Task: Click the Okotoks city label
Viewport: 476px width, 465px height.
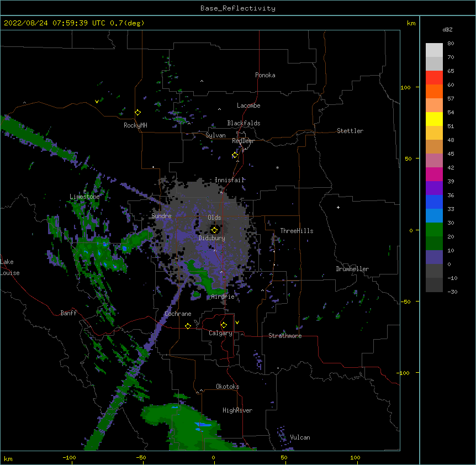Action: [x=228, y=387]
